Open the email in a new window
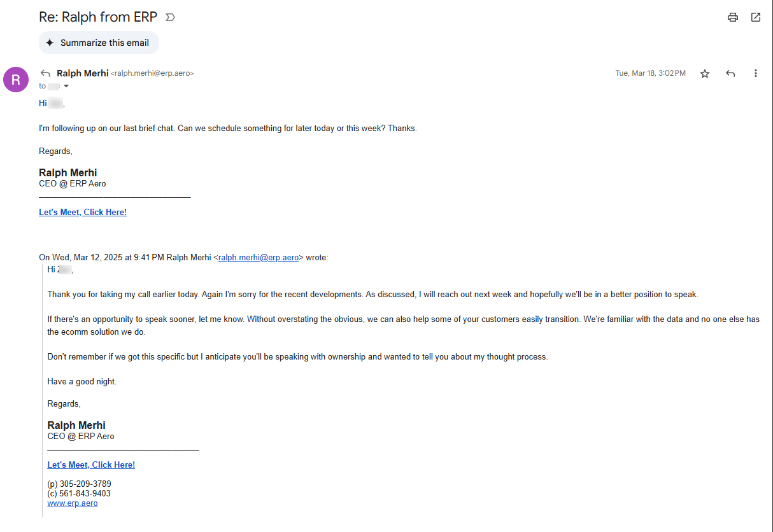 (756, 17)
